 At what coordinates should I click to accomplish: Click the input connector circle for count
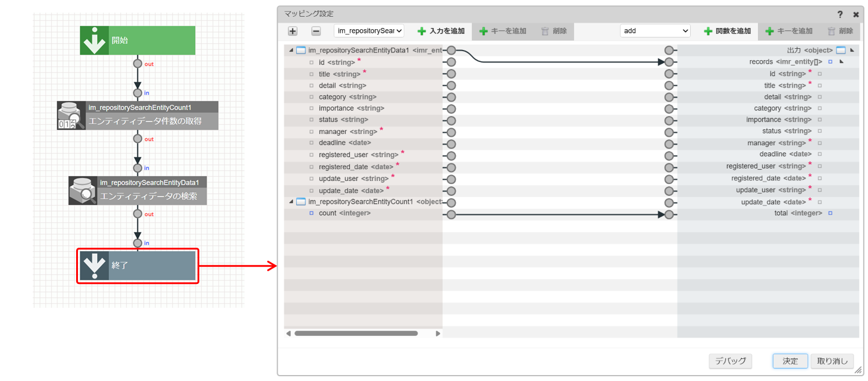451,214
